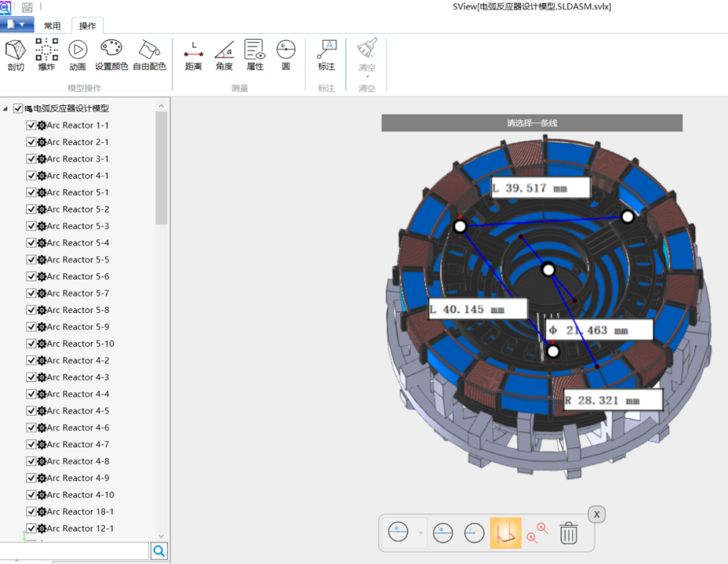
Task: Toggle Arc Reactor 3-1 visibility checkbox
Action: pyautogui.click(x=31, y=159)
